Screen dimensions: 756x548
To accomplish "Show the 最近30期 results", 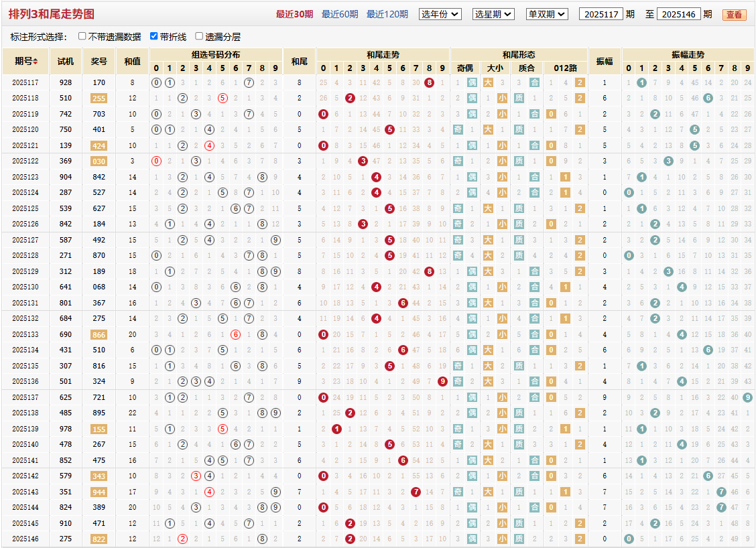I will click(294, 15).
